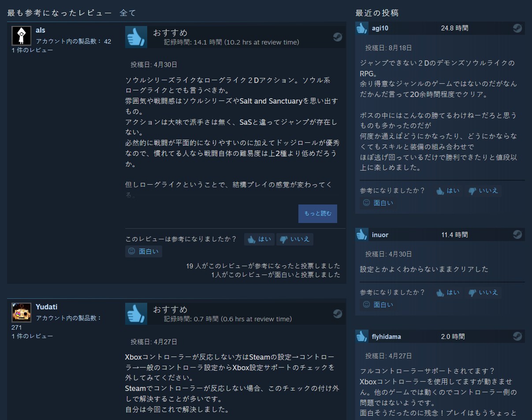Screen dimensions: 532x420
Task: Click Steam logo icon in agi10's post header
Action: (517, 28)
